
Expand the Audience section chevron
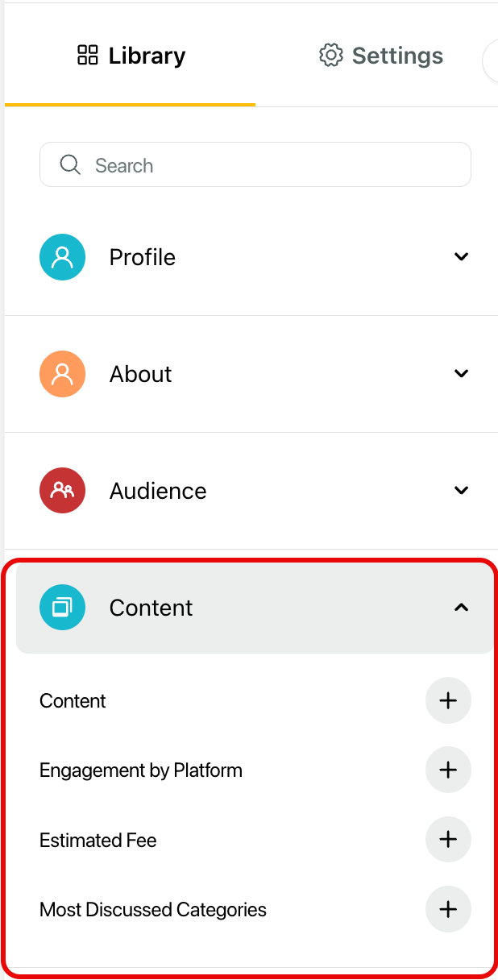pyautogui.click(x=461, y=491)
